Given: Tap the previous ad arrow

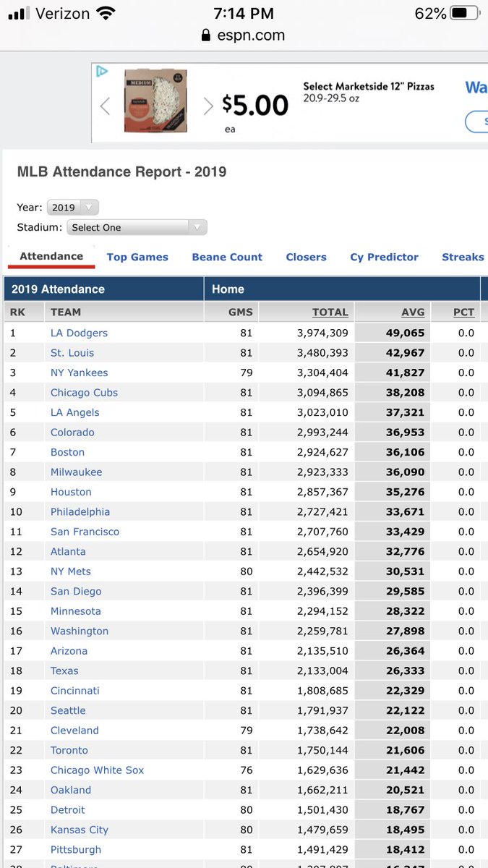Looking at the screenshot, I should (x=105, y=106).
